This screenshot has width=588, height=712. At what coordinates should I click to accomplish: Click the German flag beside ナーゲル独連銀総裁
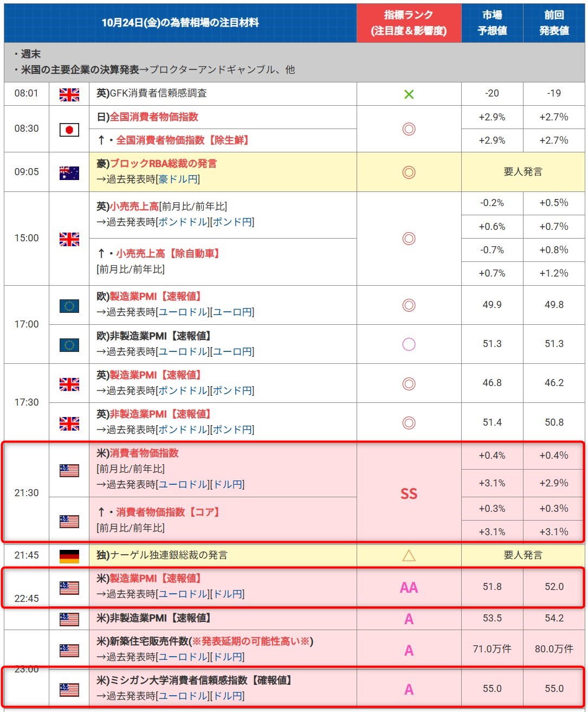coord(69,556)
